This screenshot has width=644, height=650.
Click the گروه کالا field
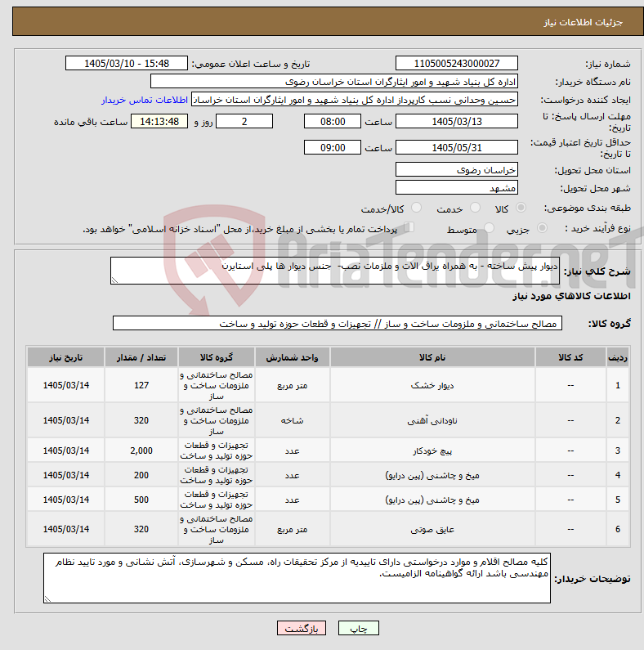click(338, 323)
